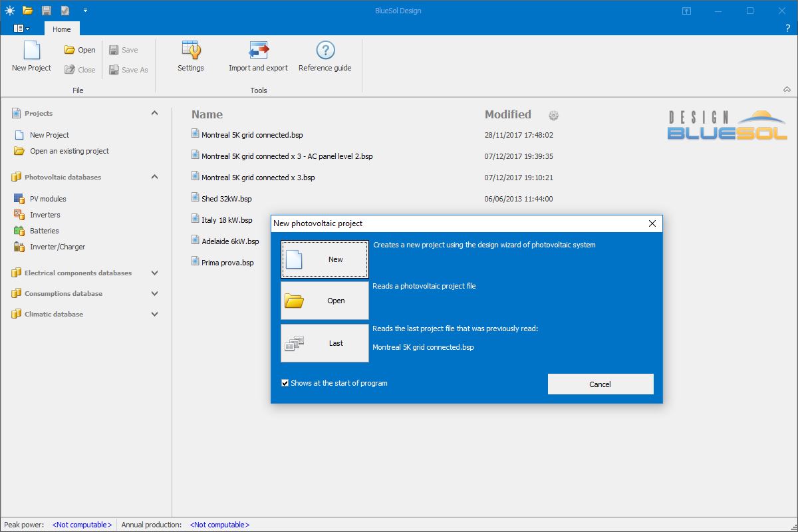798x532 pixels.
Task: Click the Last button in dialog
Action: [325, 343]
